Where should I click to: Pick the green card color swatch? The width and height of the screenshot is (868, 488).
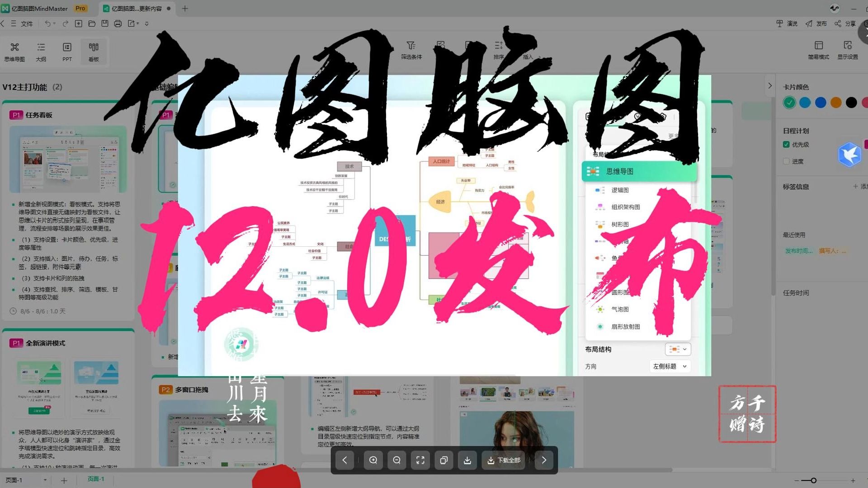tap(789, 103)
